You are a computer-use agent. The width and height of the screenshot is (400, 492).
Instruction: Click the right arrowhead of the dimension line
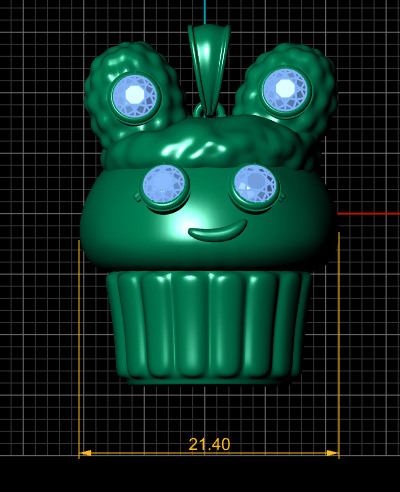(x=332, y=453)
